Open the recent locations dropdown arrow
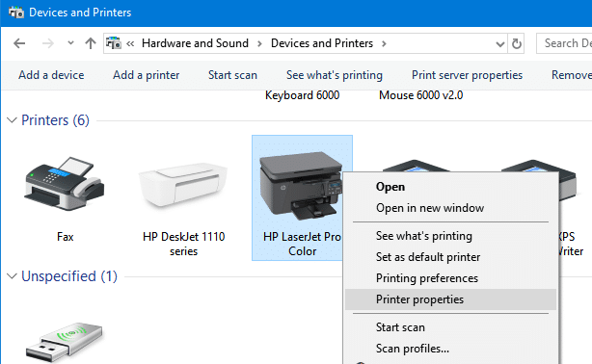 point(70,43)
